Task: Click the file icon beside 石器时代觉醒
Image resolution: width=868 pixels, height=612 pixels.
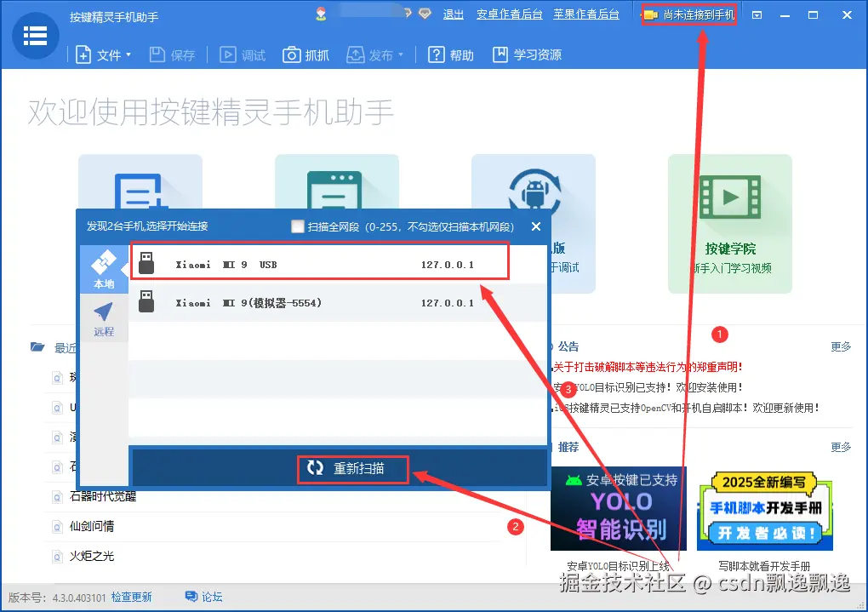Action: (x=56, y=497)
